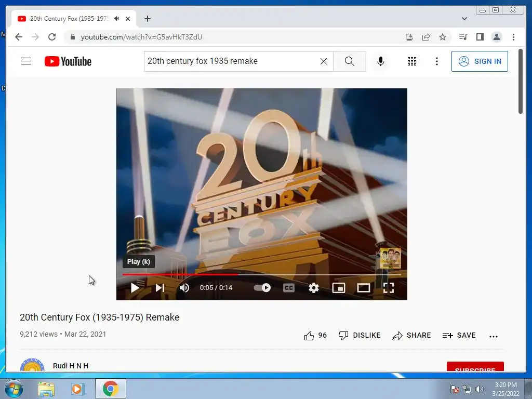The width and height of the screenshot is (532, 399).
Task: Play the paused video
Action: tap(135, 288)
